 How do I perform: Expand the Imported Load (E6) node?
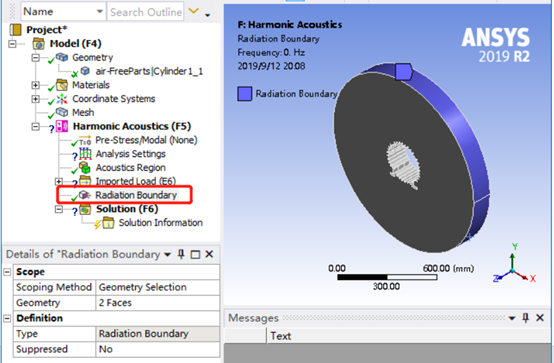[x=59, y=181]
